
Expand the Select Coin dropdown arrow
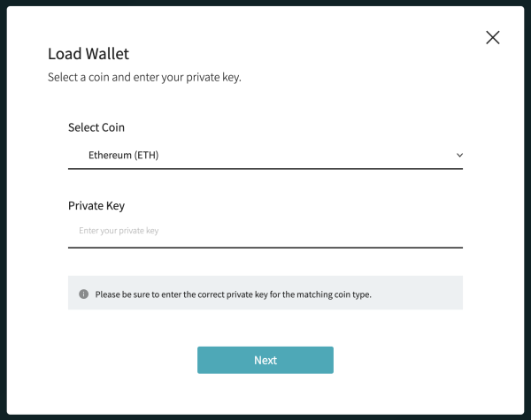[459, 156]
